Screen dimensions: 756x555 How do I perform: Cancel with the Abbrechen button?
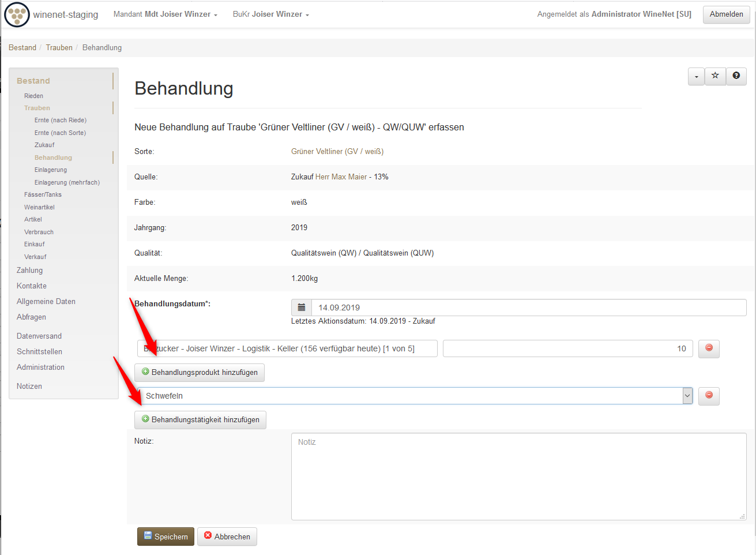pyautogui.click(x=227, y=537)
